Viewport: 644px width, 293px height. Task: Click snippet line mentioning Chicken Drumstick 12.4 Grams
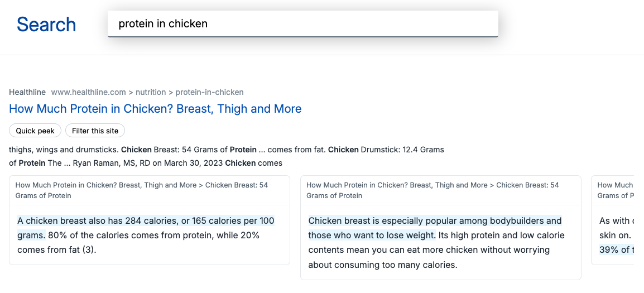(x=227, y=150)
